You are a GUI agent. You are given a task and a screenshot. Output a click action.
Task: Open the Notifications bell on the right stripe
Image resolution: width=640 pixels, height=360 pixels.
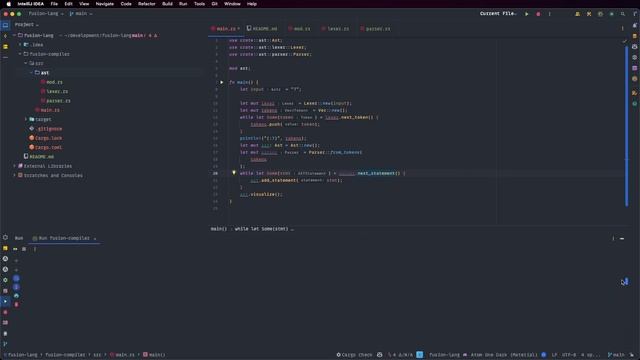[x=635, y=25]
